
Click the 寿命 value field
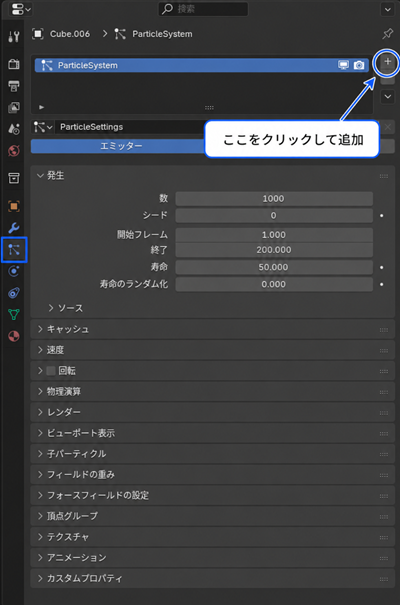[x=274, y=267]
